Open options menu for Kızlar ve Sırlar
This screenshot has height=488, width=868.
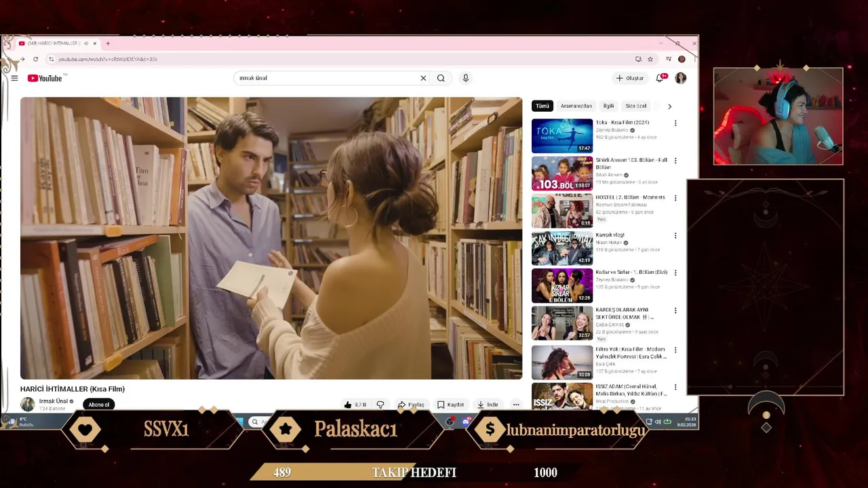coord(675,273)
